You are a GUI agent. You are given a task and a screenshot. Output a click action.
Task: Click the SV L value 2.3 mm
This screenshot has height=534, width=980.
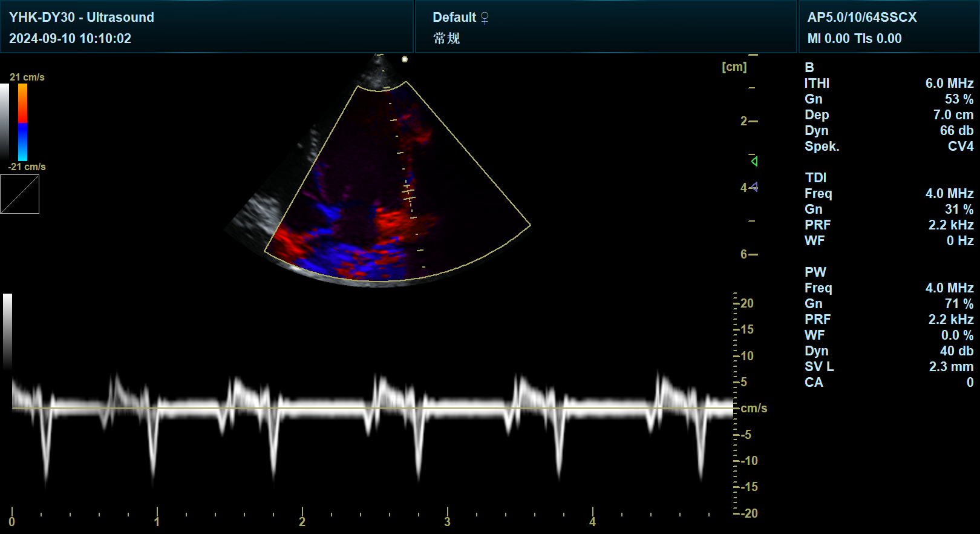[951, 366]
